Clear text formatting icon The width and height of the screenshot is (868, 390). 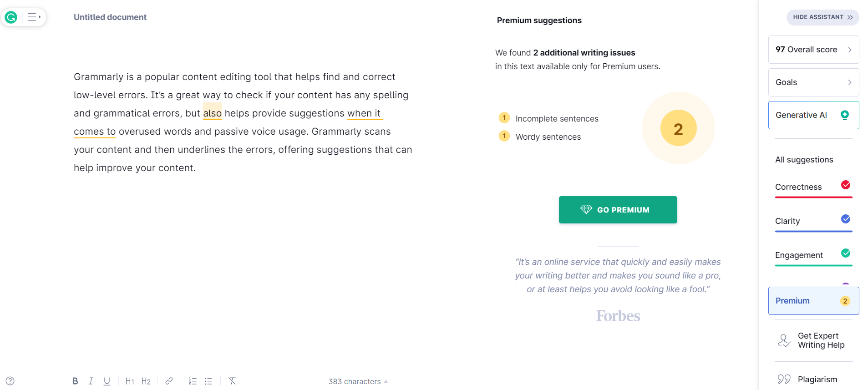(232, 381)
